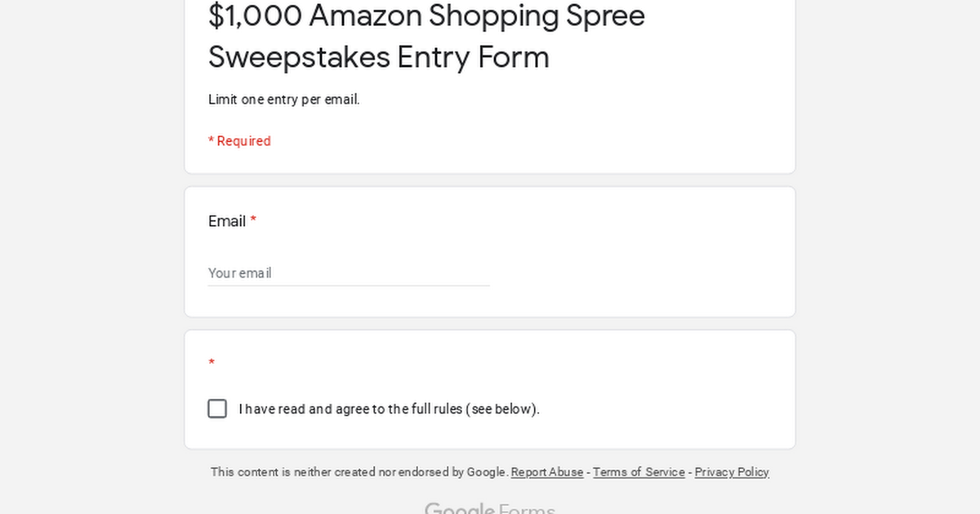Click the Your email input field
This screenshot has height=514, width=980.
[x=349, y=273]
